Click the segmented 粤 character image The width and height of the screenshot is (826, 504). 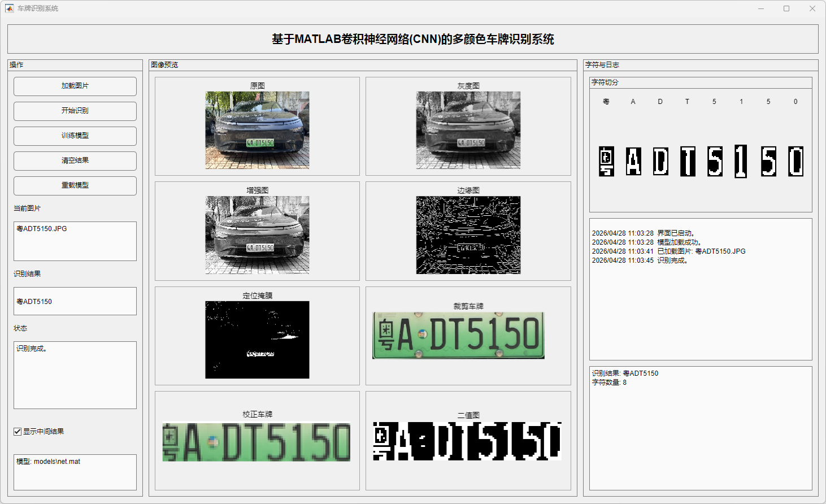pos(606,162)
